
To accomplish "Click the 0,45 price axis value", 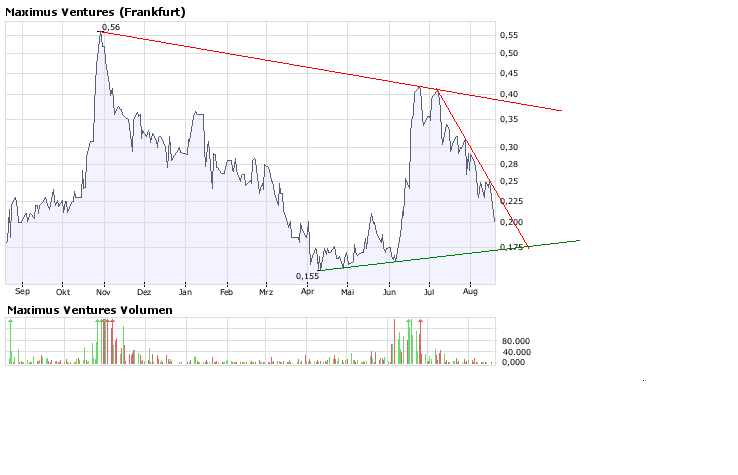I will click(x=509, y=73).
